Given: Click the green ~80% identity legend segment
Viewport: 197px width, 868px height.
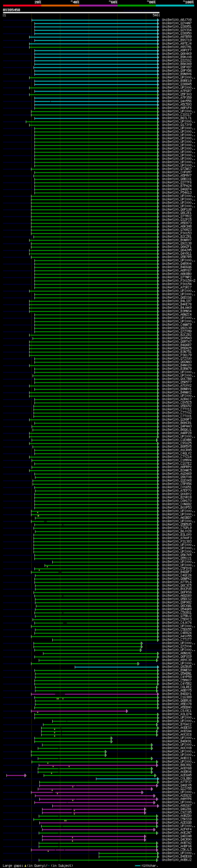Looking at the screenshot, I should click(137, 6).
